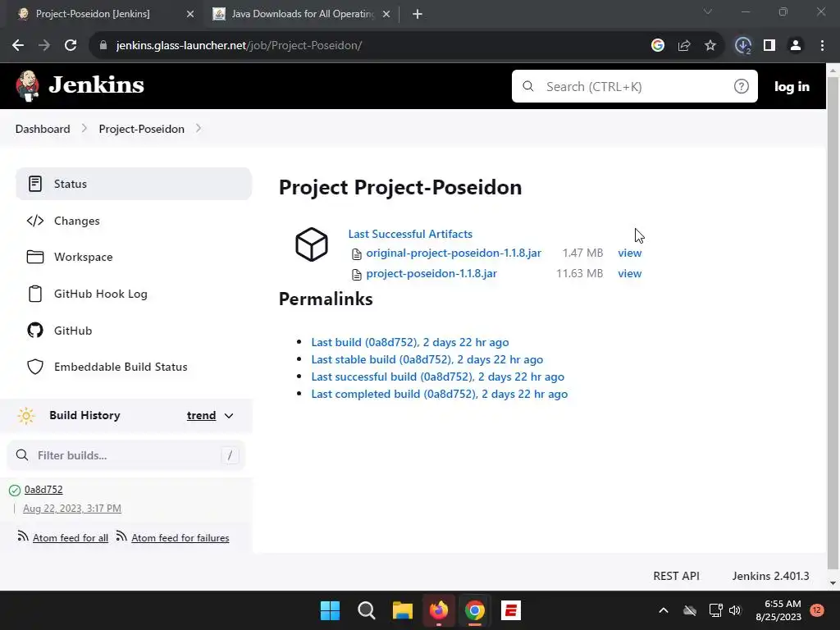
Task: Click file icon beside original-project-poseidon-1.1.8.jar
Action: pos(356,254)
